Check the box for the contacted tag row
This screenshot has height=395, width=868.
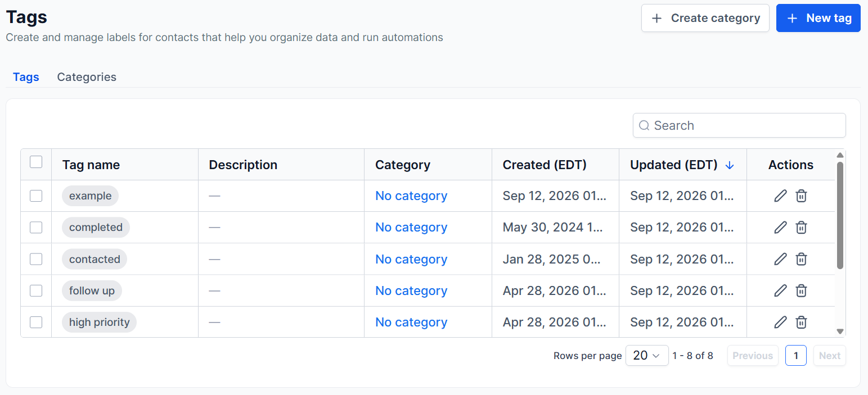[36, 259]
